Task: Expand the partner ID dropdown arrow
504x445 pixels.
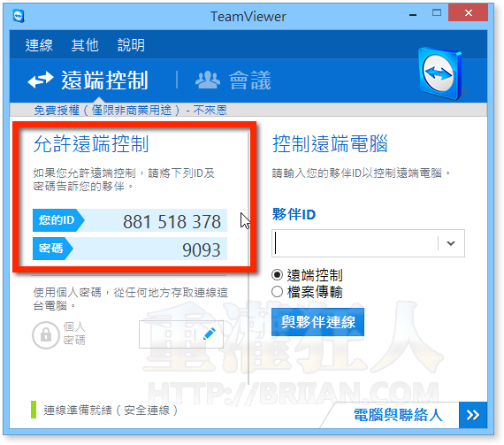Action: coord(451,243)
